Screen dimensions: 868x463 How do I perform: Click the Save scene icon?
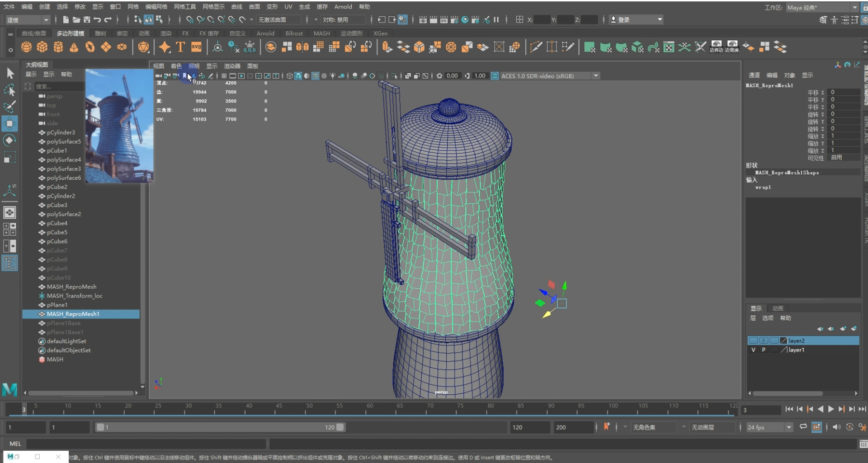click(x=86, y=19)
